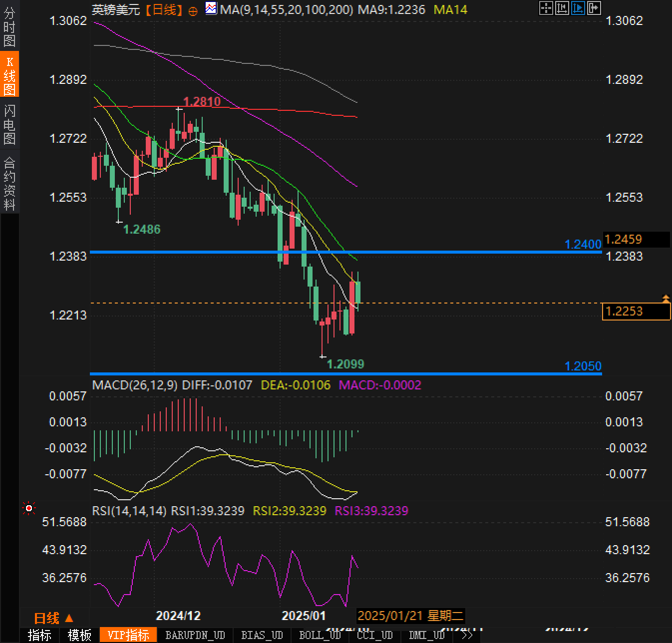Click the red sun icon beside RSI panel
This screenshot has width=672, height=643.
[x=29, y=508]
